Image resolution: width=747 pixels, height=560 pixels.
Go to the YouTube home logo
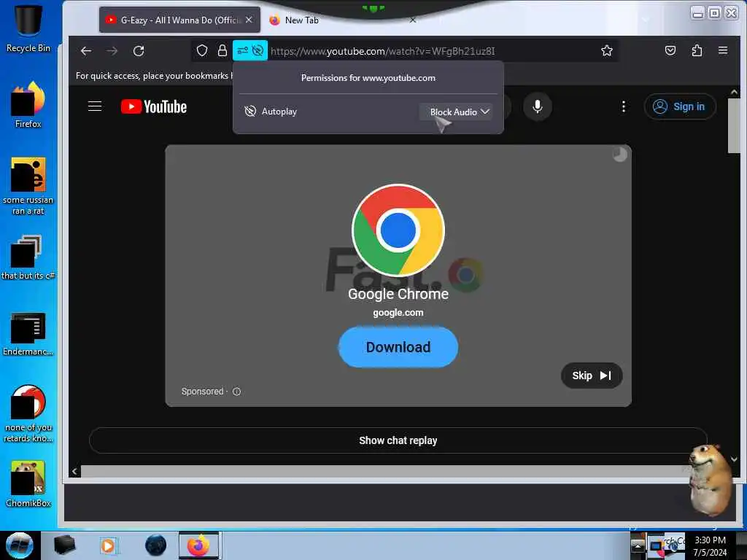pyautogui.click(x=153, y=106)
